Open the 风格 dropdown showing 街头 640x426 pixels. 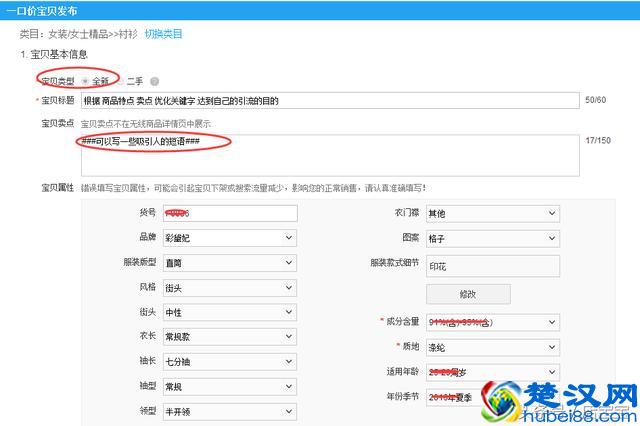[x=229, y=288]
